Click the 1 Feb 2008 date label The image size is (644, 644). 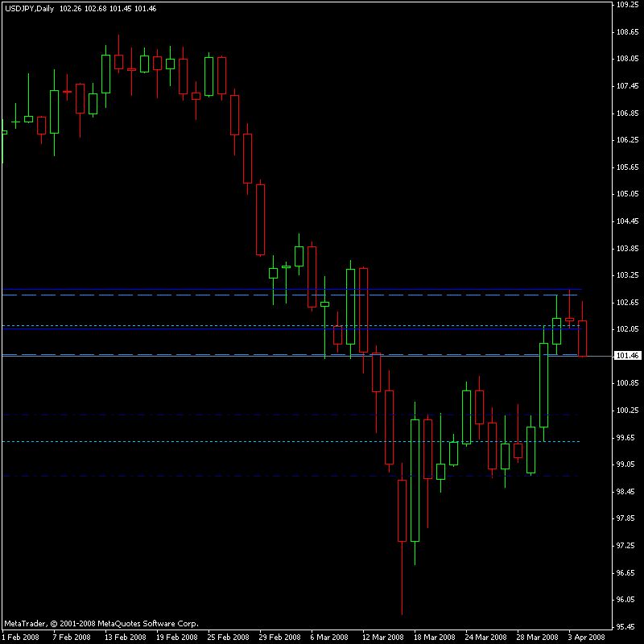click(21, 638)
